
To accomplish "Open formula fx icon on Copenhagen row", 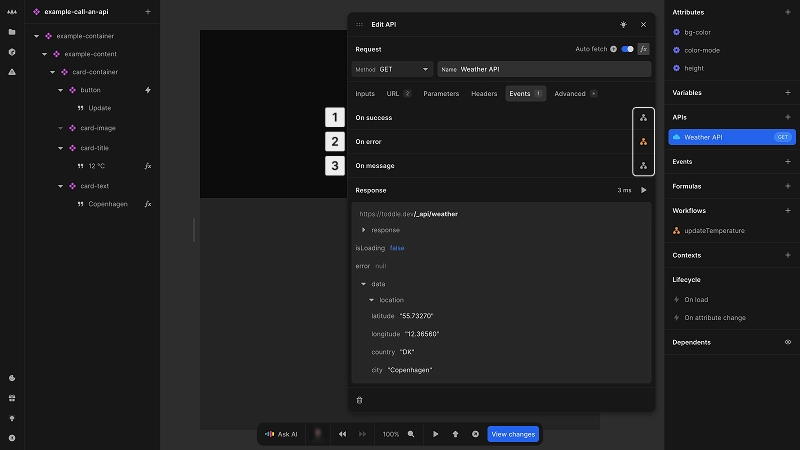I will click(x=148, y=204).
